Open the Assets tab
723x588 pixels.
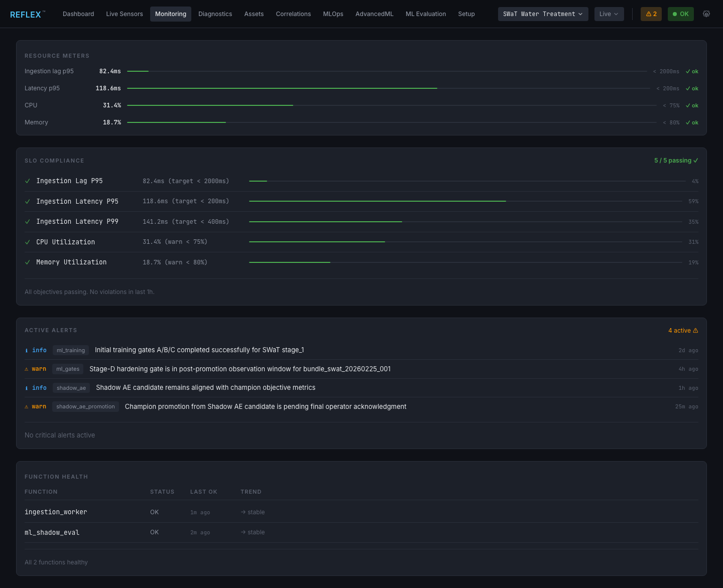254,14
